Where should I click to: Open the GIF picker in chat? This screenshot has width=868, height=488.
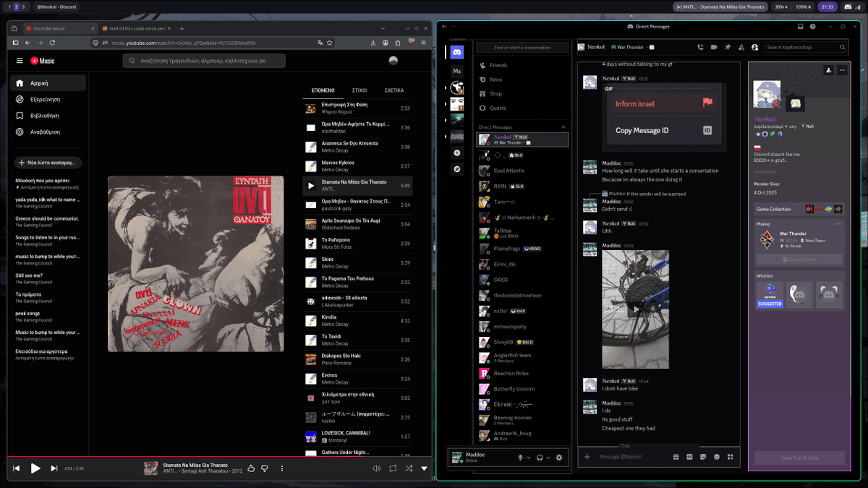pyautogui.click(x=689, y=457)
